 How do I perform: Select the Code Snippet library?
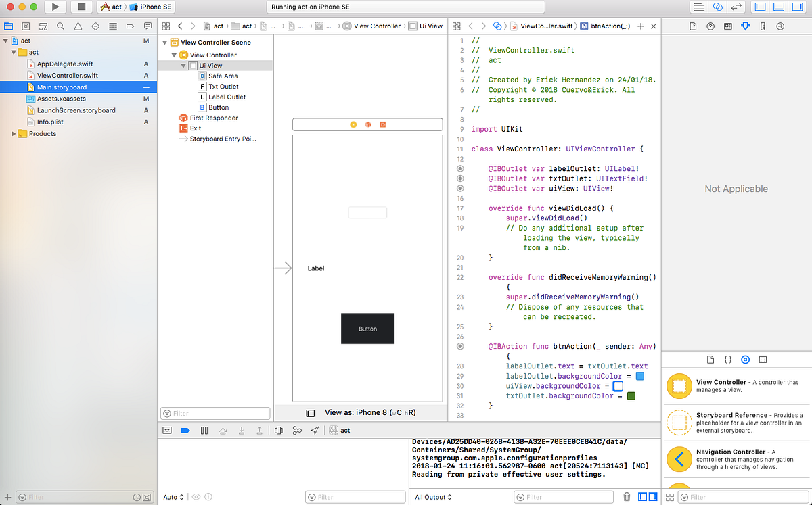[728, 359]
